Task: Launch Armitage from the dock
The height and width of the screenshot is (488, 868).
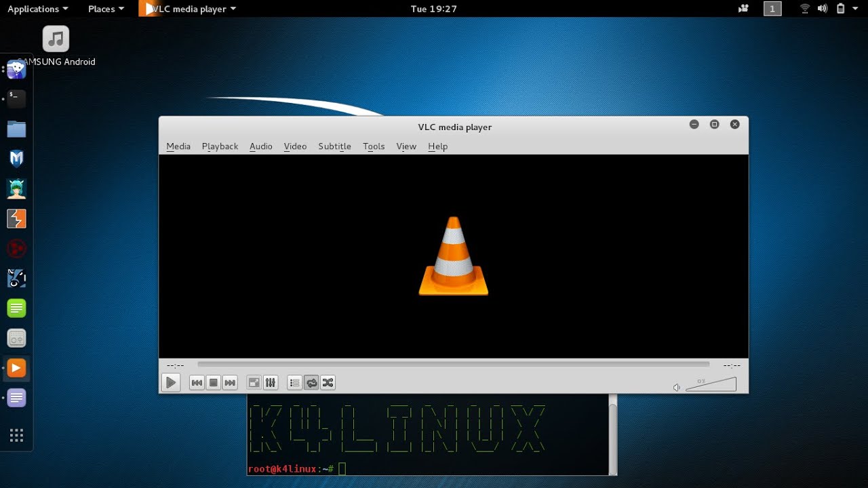Action: coord(16,188)
